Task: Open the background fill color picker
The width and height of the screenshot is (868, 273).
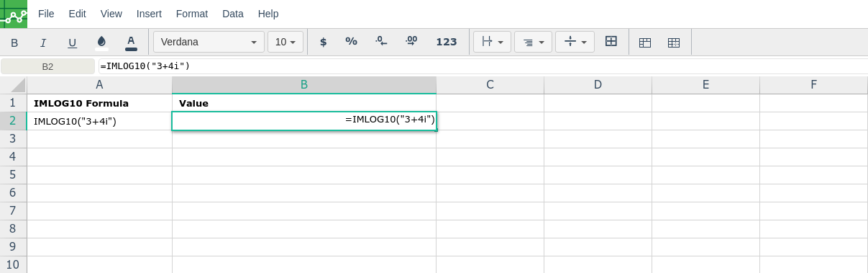Action: coord(101,42)
